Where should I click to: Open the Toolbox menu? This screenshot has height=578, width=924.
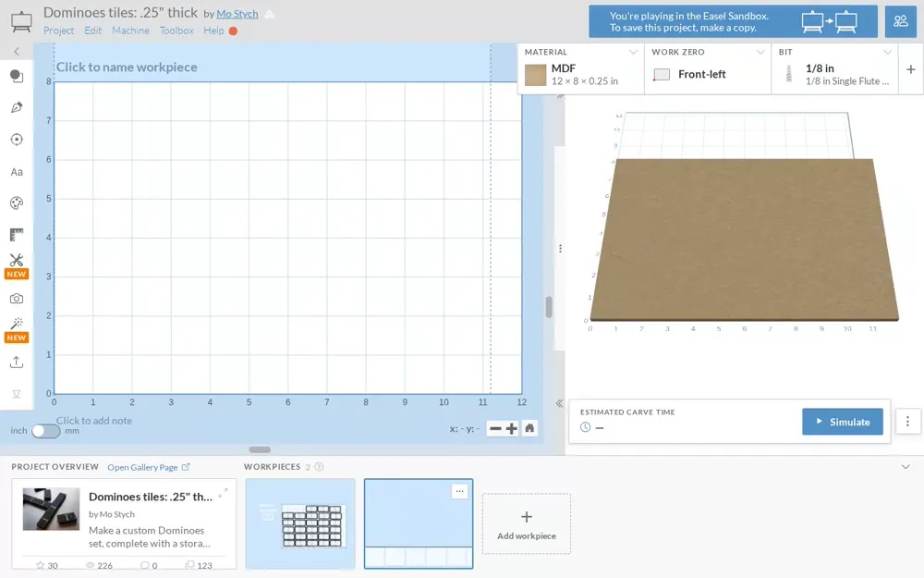tap(176, 31)
